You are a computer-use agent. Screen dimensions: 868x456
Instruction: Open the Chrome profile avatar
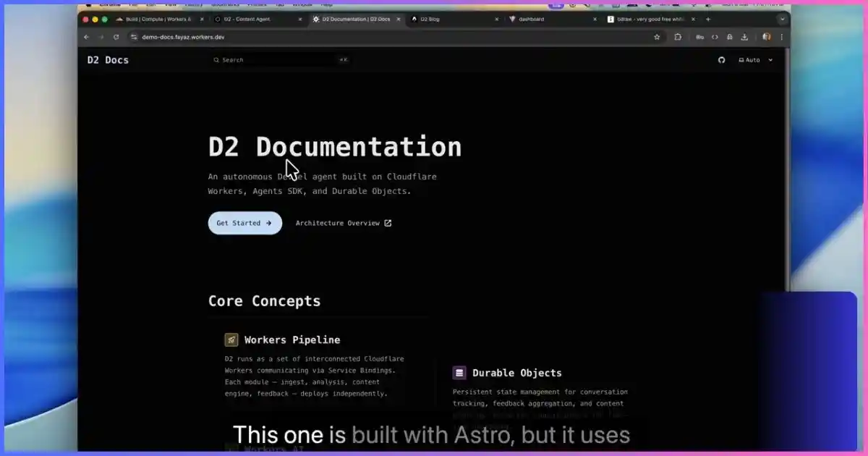pos(767,37)
